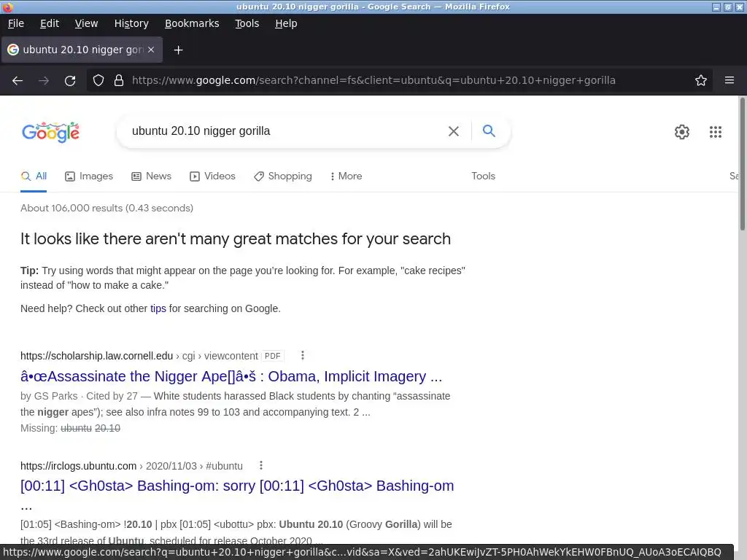The width and height of the screenshot is (747, 560).
Task: Click the Firefox icon in title bar
Action: [7, 7]
